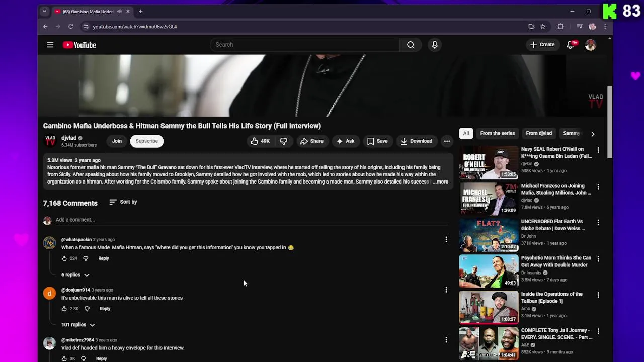The height and width of the screenshot is (362, 644).
Task: Share the video
Action: tap(312, 141)
